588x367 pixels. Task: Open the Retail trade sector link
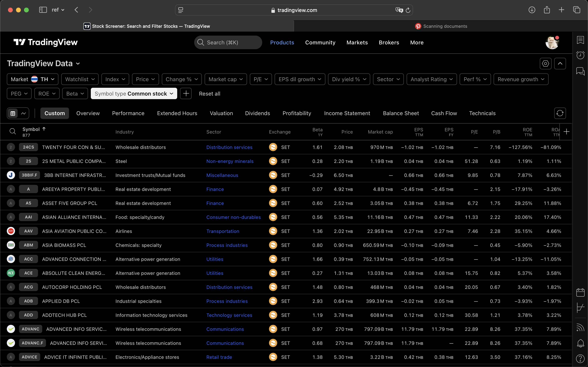coord(219,357)
